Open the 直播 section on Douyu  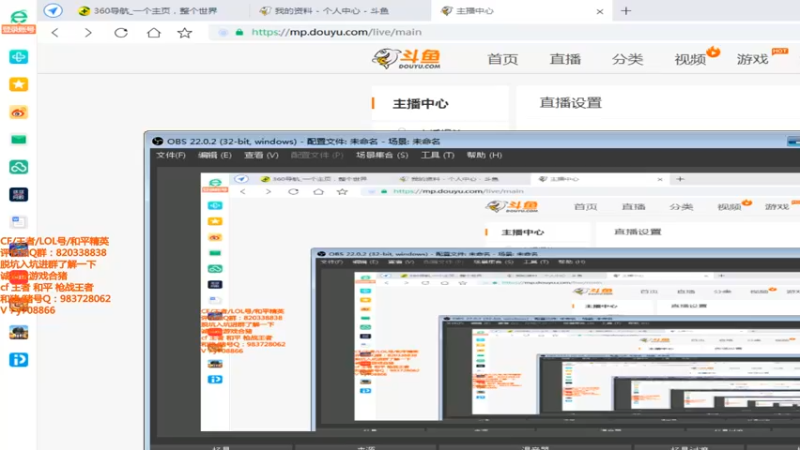tap(565, 59)
